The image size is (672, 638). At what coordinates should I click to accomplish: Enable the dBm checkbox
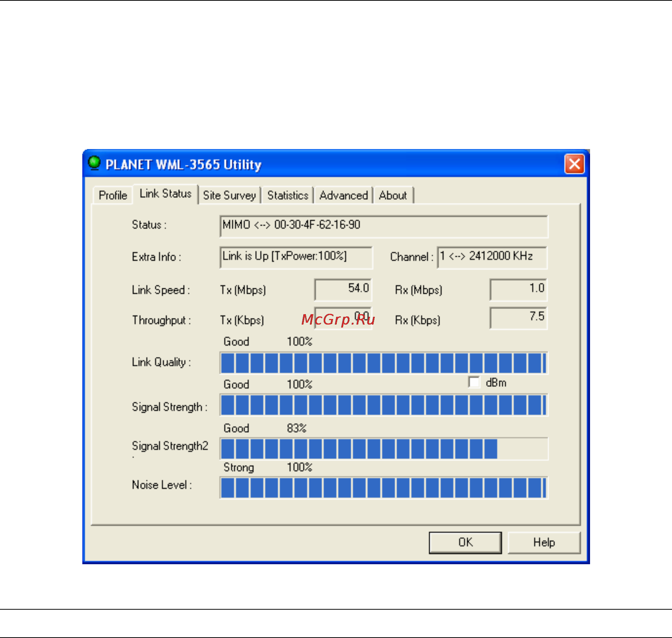click(x=474, y=382)
